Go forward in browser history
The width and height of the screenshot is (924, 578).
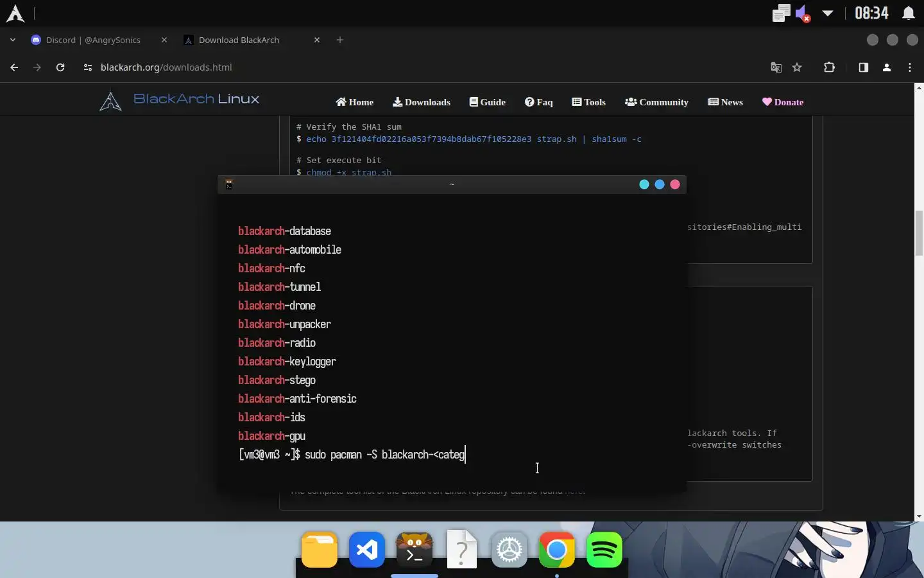pos(37,67)
